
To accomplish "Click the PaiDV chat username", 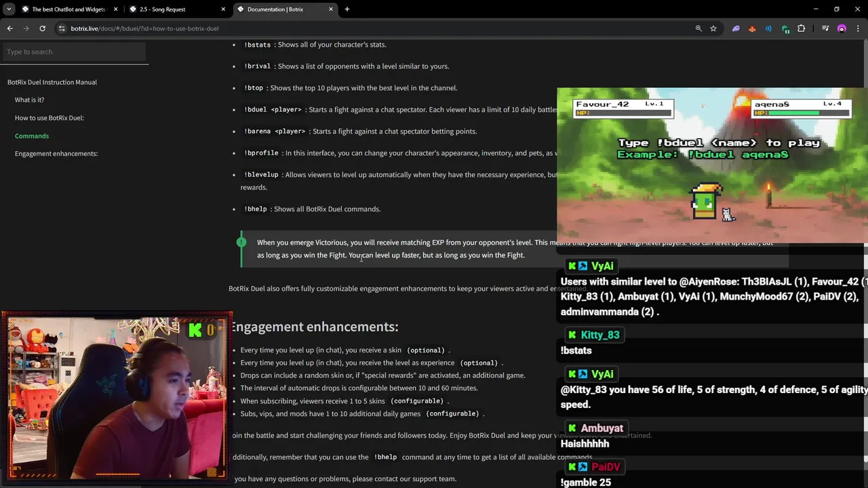I will point(606,467).
